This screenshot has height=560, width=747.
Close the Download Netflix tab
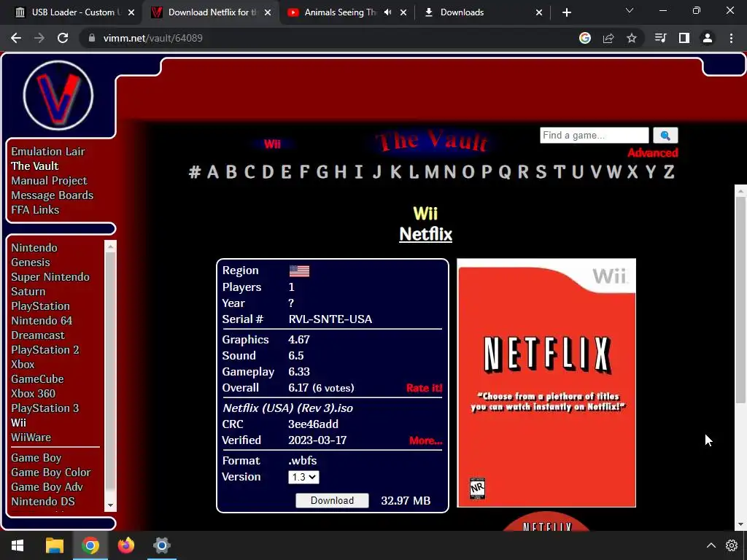tap(268, 12)
